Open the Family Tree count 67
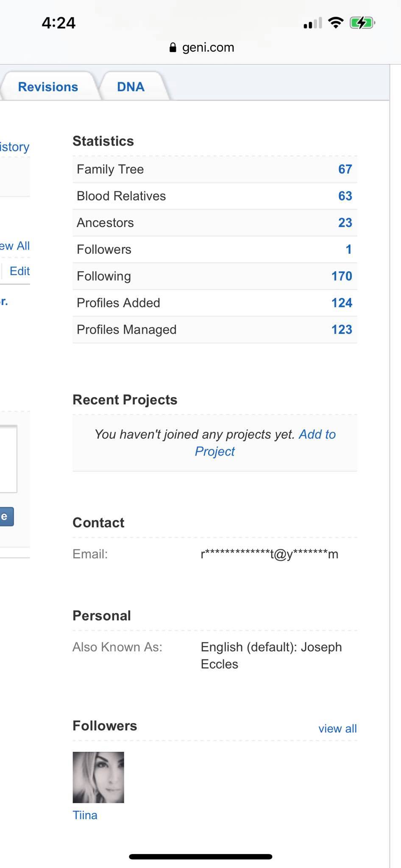Image resolution: width=401 pixels, height=868 pixels. [x=345, y=170]
